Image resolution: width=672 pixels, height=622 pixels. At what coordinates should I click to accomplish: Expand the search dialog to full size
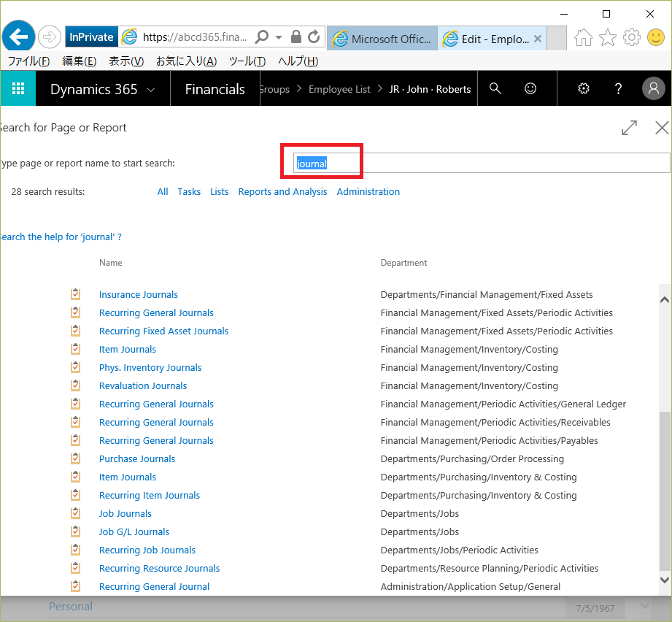(629, 128)
